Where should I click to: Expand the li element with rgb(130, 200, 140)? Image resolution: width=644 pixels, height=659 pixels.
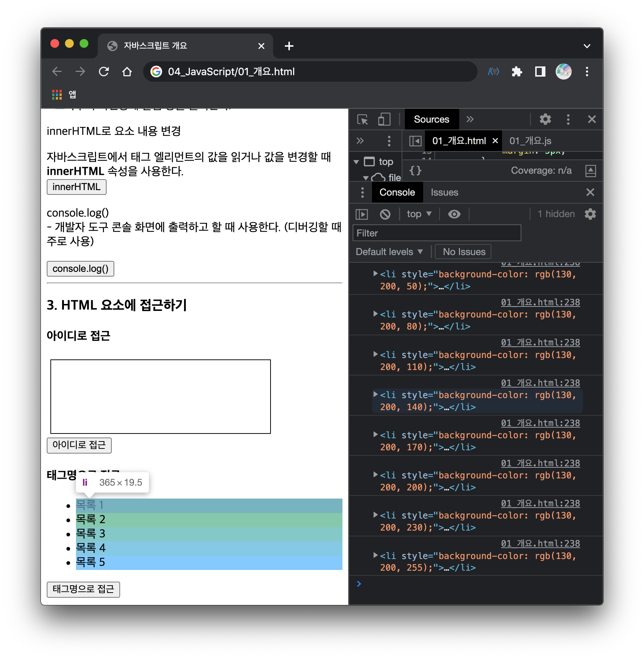[375, 394]
